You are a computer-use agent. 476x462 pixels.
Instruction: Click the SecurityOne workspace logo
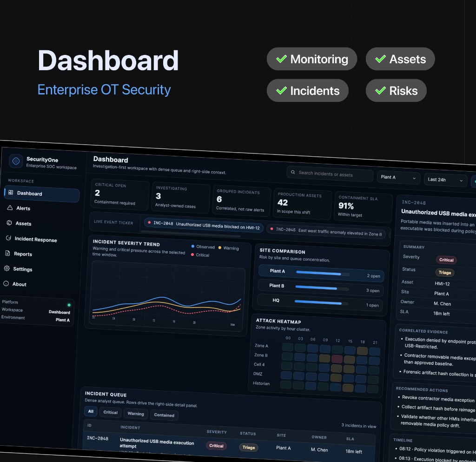pos(16,161)
